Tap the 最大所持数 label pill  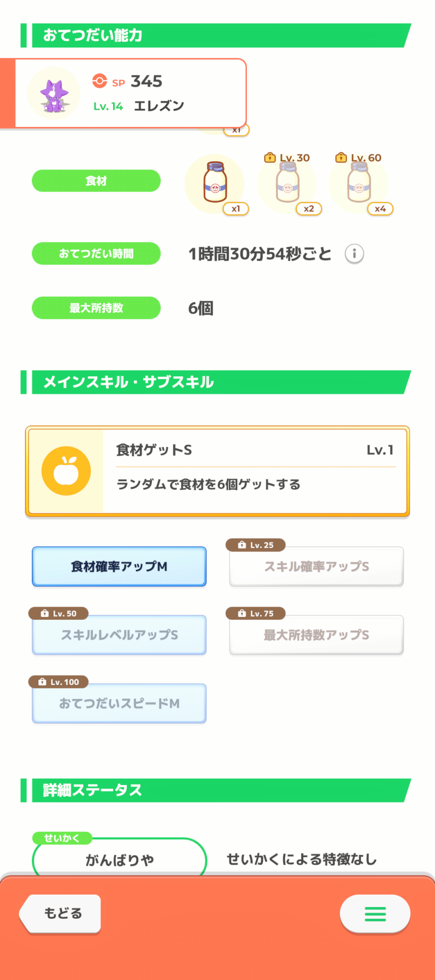tap(96, 308)
